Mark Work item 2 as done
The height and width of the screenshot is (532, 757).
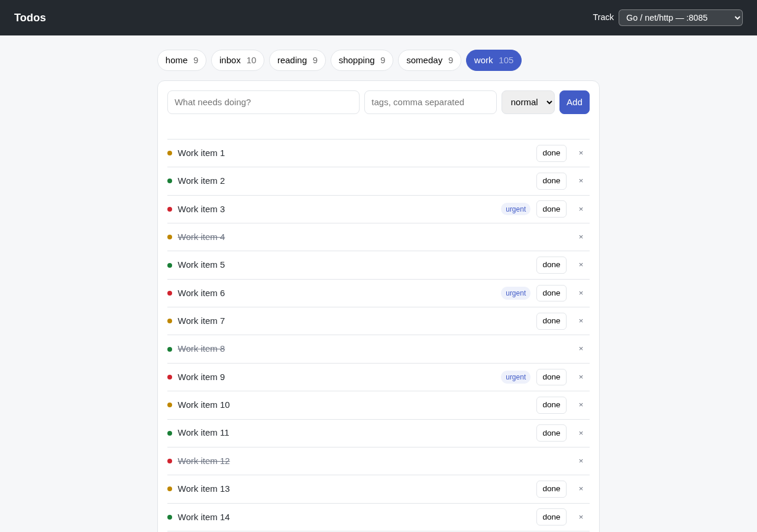pyautogui.click(x=551, y=181)
